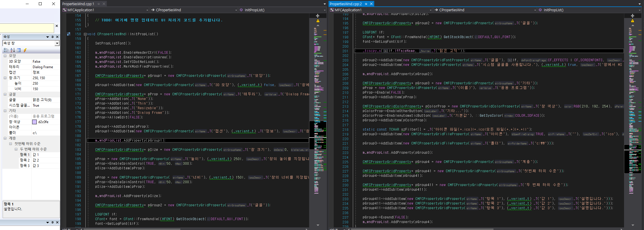The height and width of the screenshot is (230, 644).
Task: Open right pane InitPropList() member dropdown
Action: pyautogui.click(x=639, y=10)
